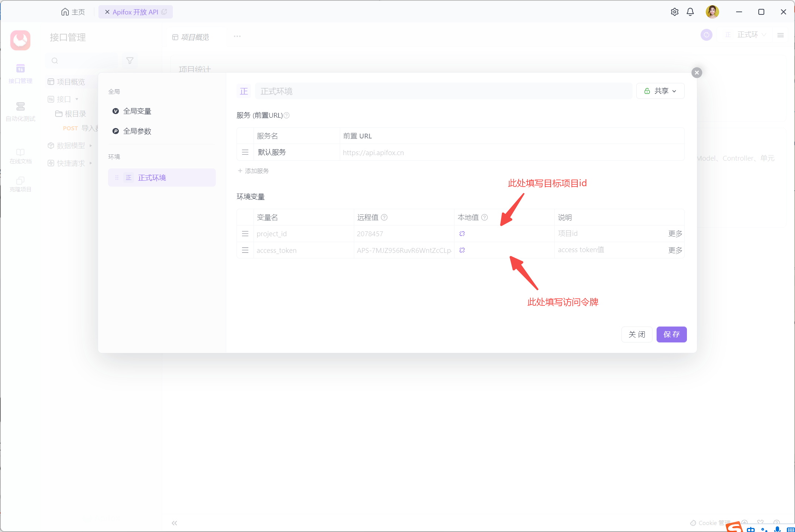Close the environment dialog with X icon

point(697,73)
